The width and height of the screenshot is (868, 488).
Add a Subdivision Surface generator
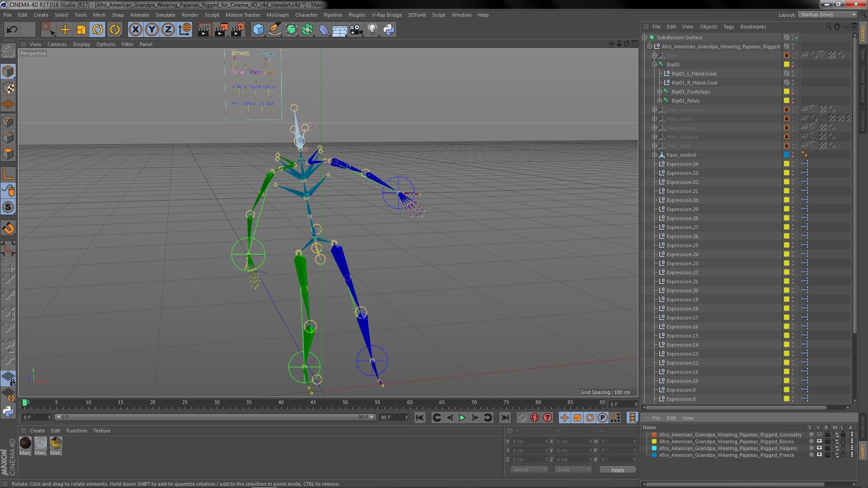pos(291,30)
